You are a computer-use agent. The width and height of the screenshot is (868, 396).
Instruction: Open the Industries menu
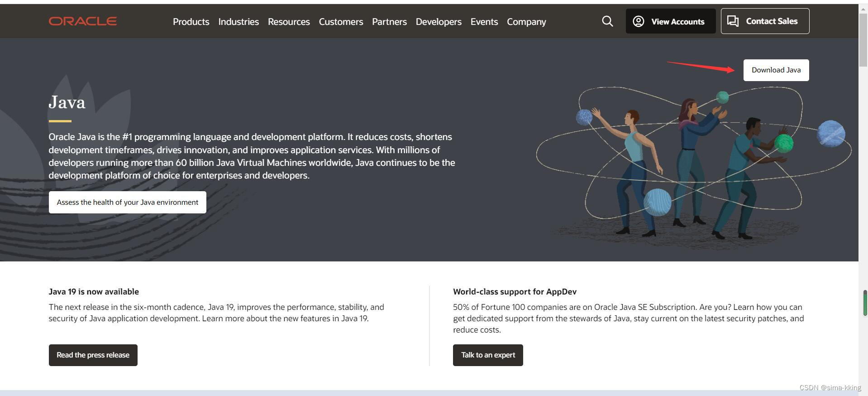[x=238, y=22]
